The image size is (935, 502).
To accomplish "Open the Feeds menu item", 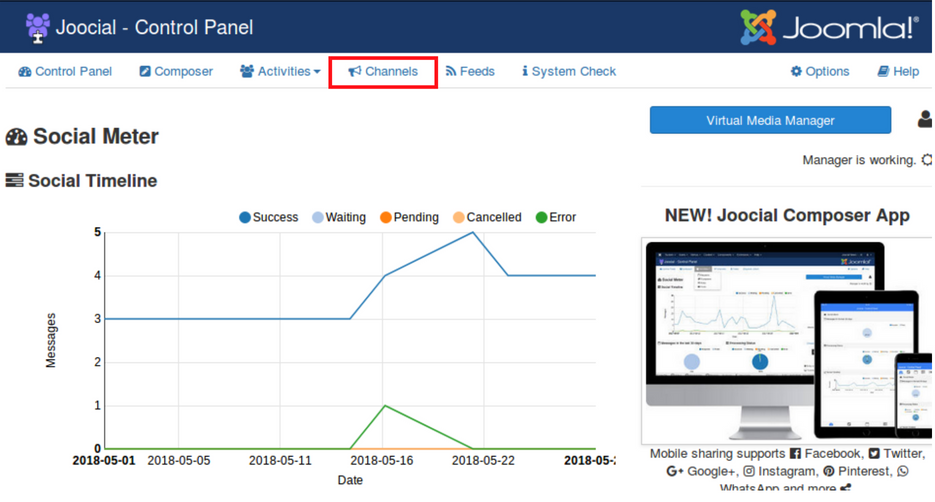I will (470, 72).
